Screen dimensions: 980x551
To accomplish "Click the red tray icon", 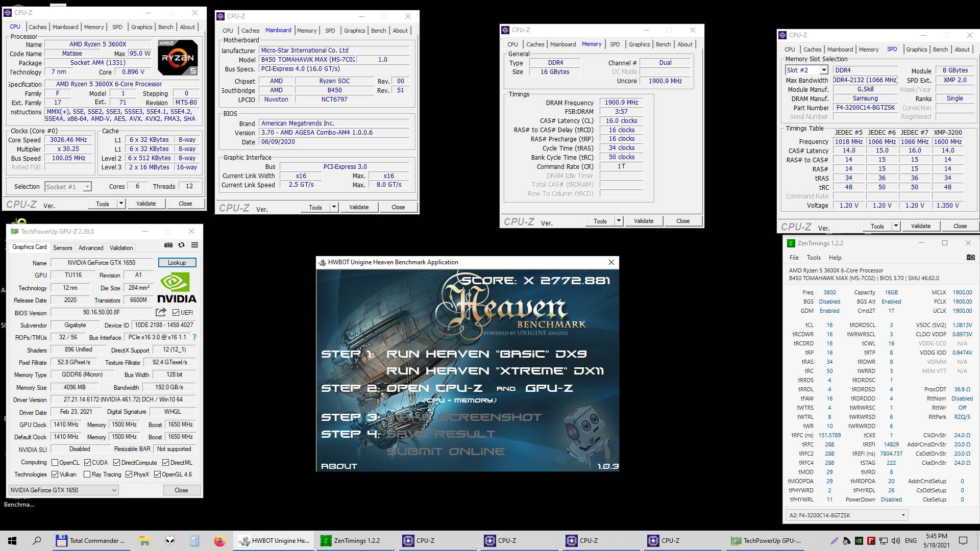I will click(871, 541).
